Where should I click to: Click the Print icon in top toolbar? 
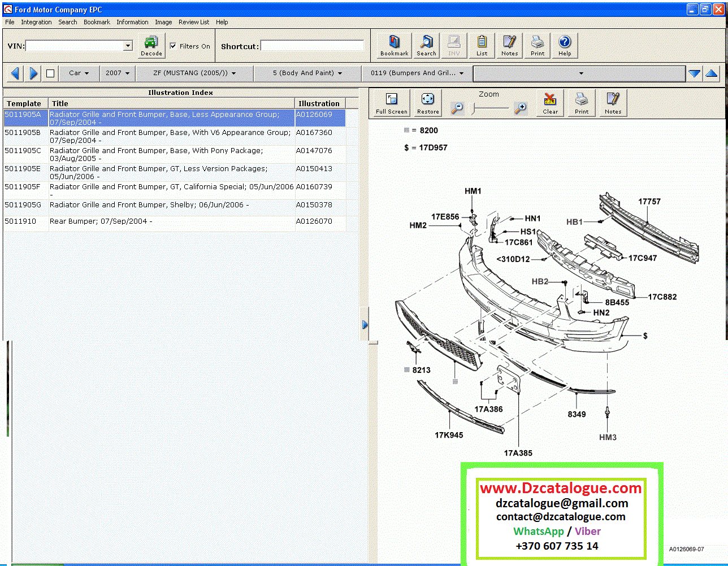click(538, 45)
